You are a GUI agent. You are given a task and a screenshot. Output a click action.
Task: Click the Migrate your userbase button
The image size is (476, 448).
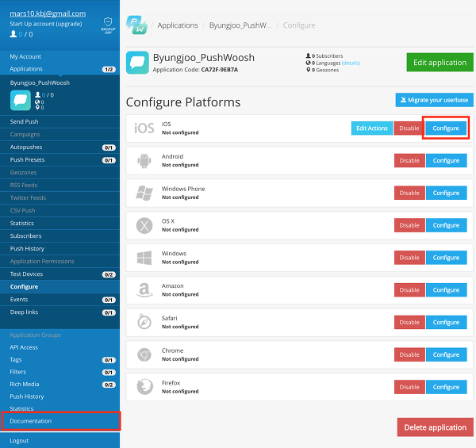tap(435, 100)
